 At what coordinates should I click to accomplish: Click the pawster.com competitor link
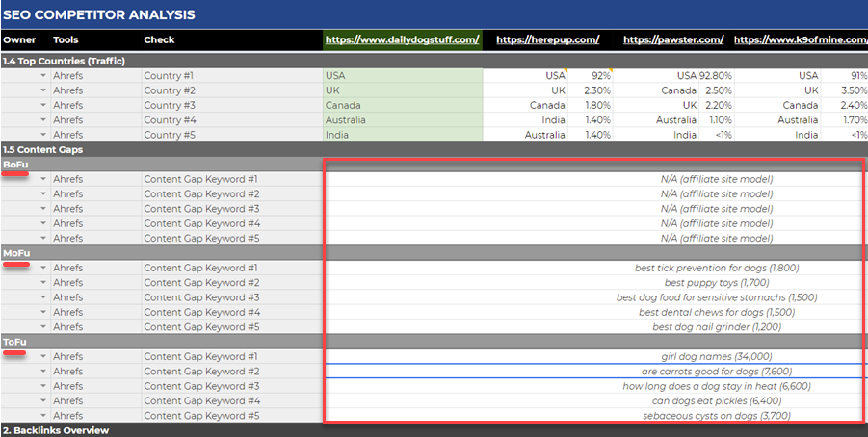[x=672, y=39]
